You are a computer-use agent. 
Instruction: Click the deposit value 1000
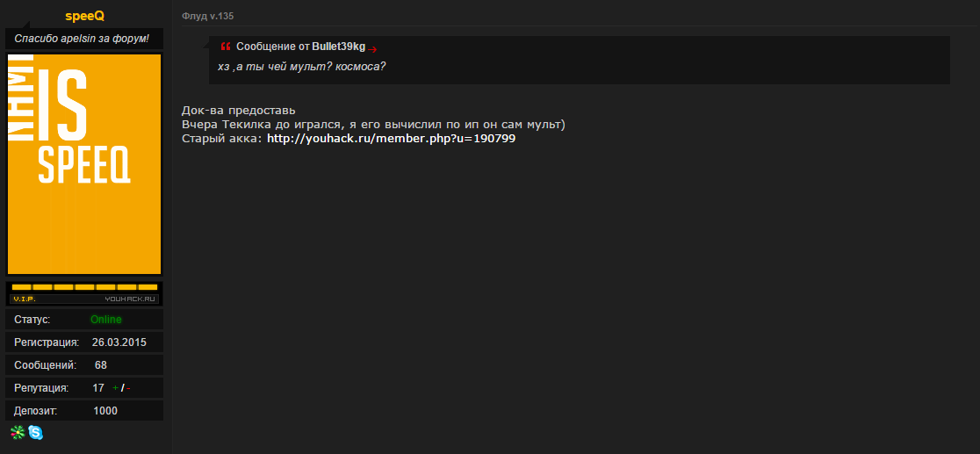[x=105, y=411]
